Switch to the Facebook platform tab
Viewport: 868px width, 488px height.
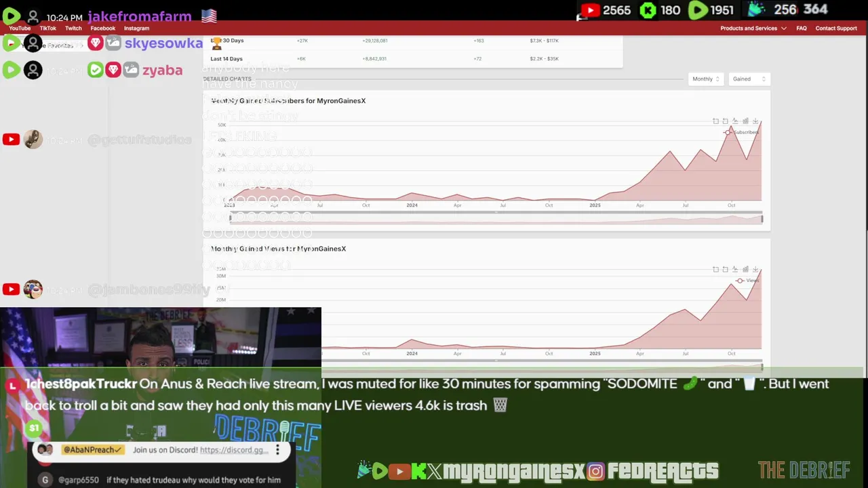tap(103, 28)
